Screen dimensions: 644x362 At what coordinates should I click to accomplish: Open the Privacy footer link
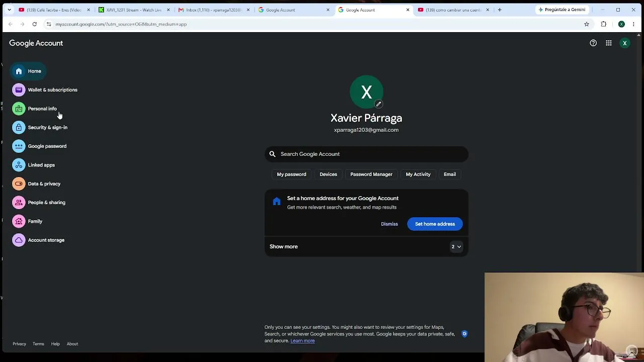(19, 344)
